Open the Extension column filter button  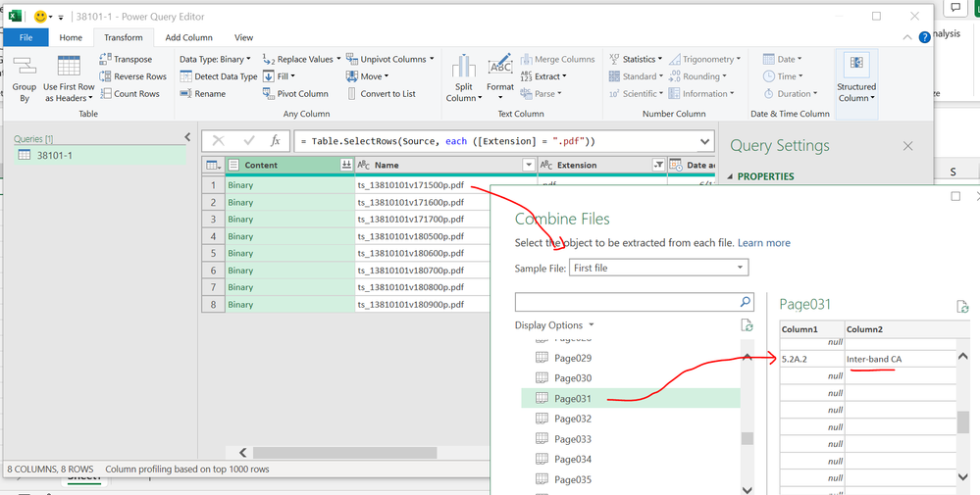click(x=658, y=165)
